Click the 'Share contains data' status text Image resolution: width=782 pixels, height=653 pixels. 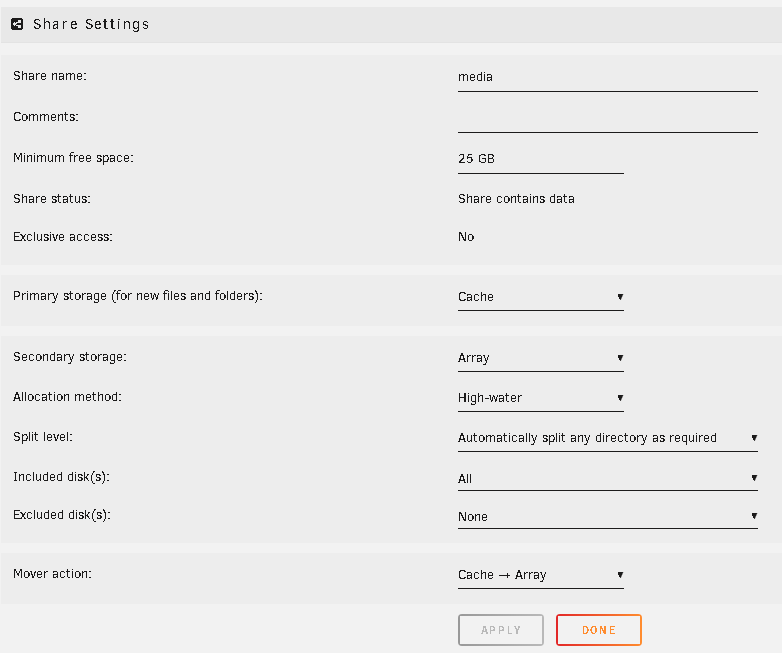pyautogui.click(x=516, y=199)
